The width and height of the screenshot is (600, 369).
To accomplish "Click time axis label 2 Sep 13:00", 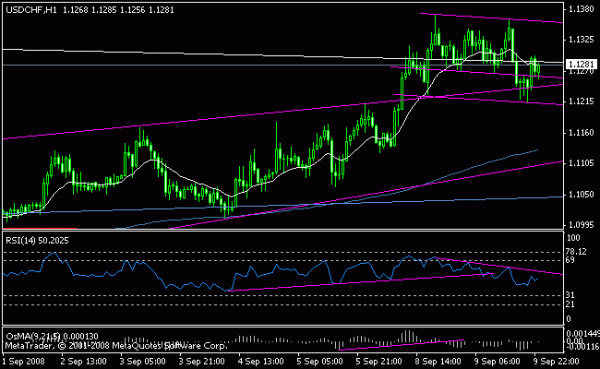I will pos(83,361).
